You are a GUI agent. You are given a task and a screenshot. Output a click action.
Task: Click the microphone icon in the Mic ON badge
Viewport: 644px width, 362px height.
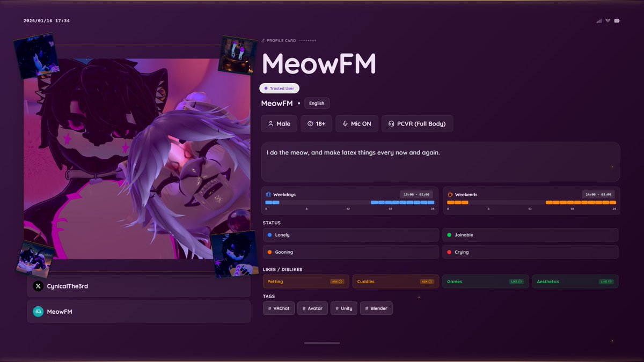click(x=345, y=123)
